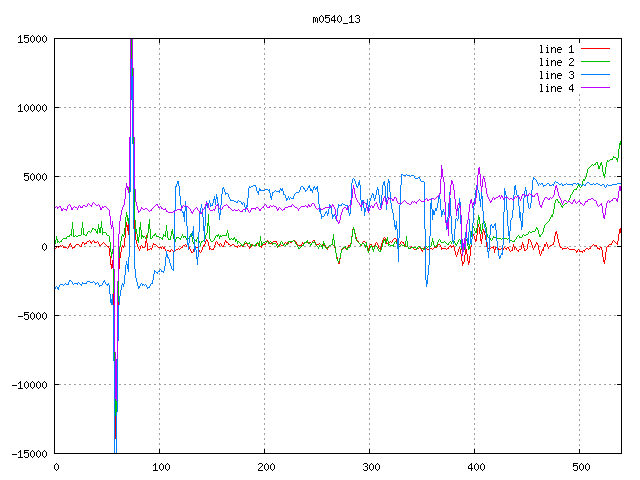Viewport: 640px width, 480px height.
Task: Click the 500 x-axis tick label
Action: [580, 467]
